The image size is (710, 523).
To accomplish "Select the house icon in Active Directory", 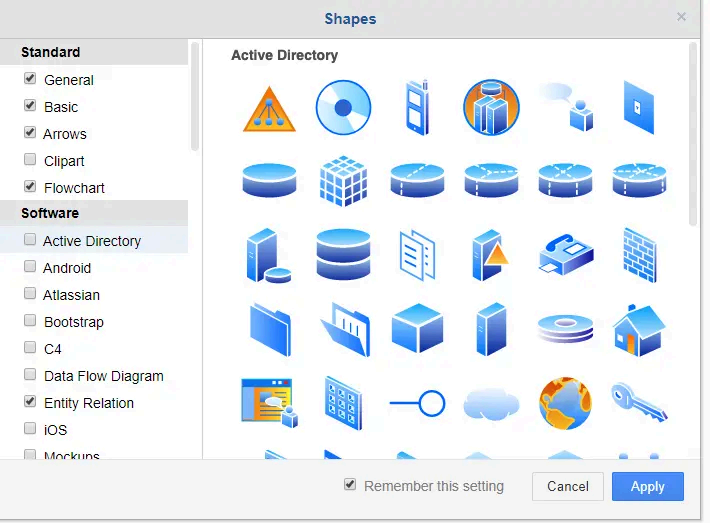I will 639,329.
